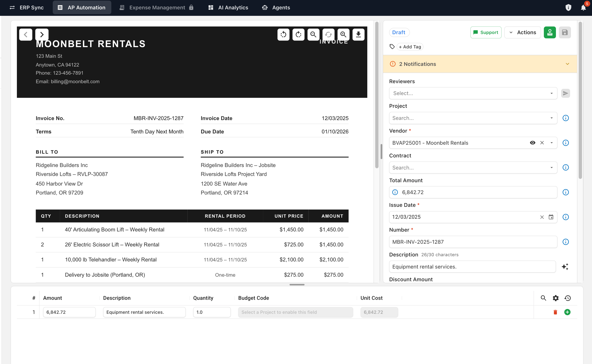Open Number field info icon
The height and width of the screenshot is (364, 592).
coord(566,242)
